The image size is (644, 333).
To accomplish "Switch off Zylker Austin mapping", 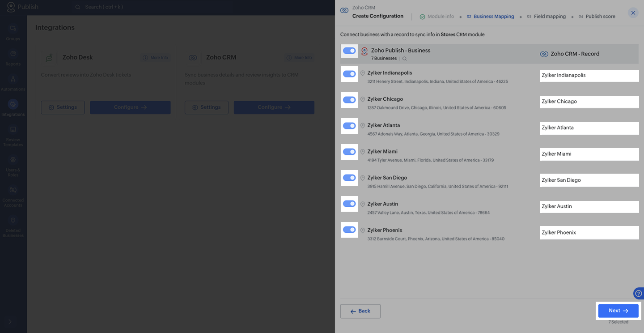I will coord(349,204).
